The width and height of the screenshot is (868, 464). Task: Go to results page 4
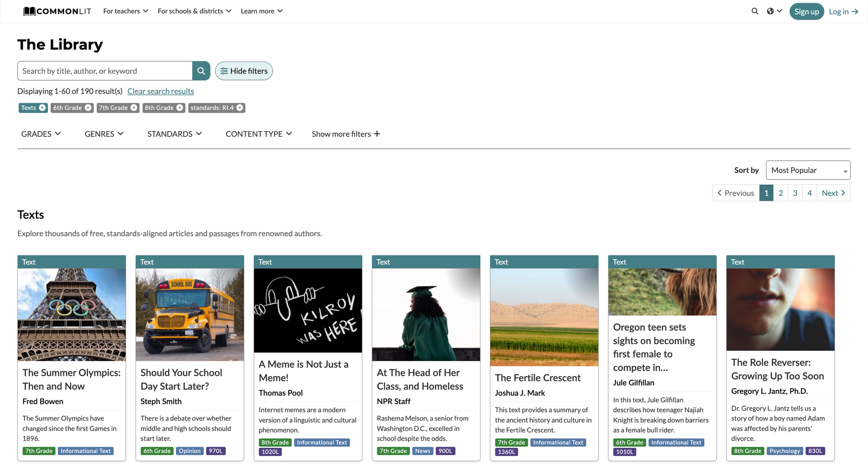(809, 193)
